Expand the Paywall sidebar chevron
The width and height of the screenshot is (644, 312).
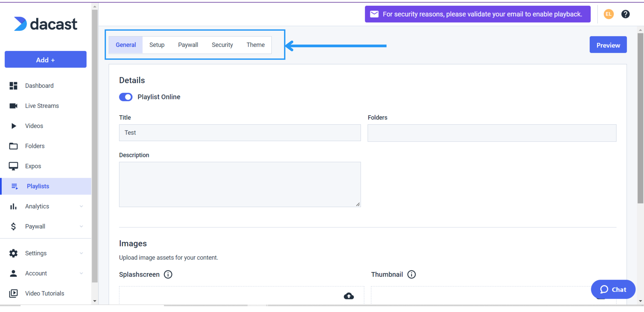81,227
